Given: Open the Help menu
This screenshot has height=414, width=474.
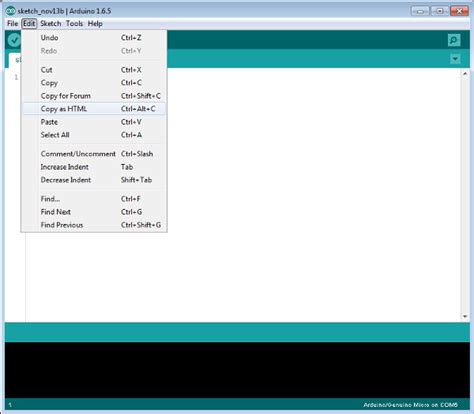Looking at the screenshot, I should (x=95, y=24).
